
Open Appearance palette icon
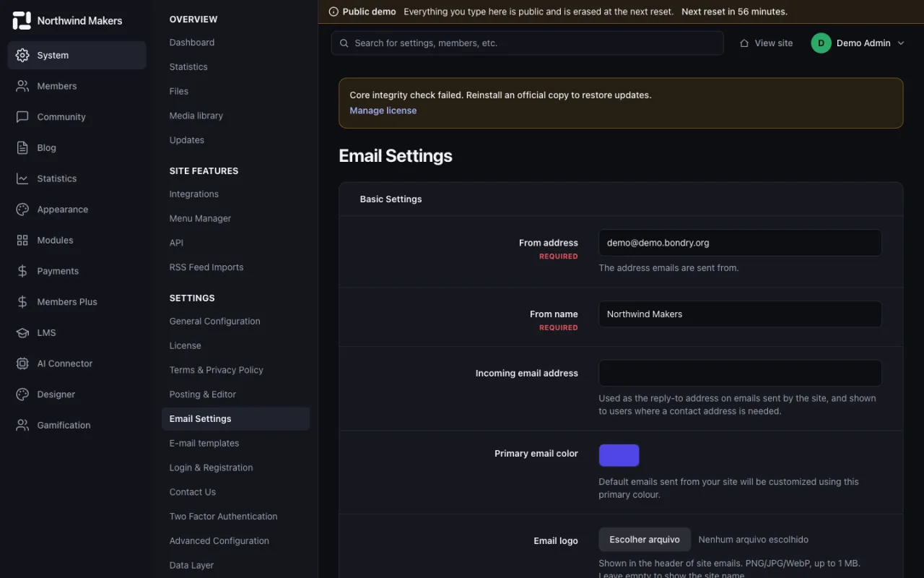[x=22, y=210]
